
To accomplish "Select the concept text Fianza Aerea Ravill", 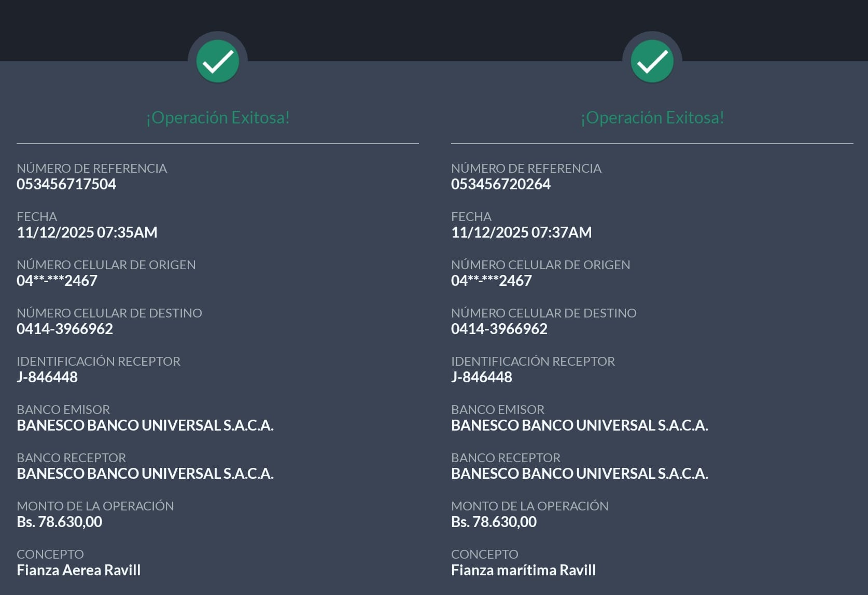I will click(79, 570).
